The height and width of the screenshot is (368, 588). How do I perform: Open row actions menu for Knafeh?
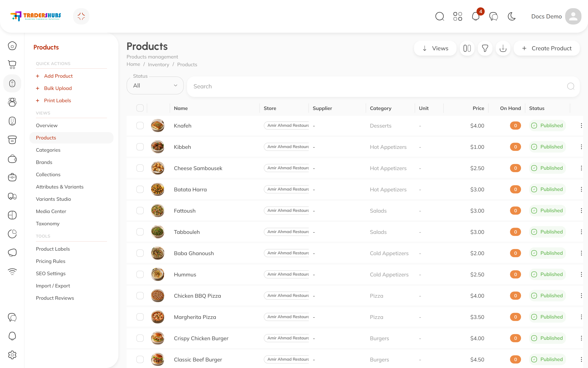pos(581,126)
